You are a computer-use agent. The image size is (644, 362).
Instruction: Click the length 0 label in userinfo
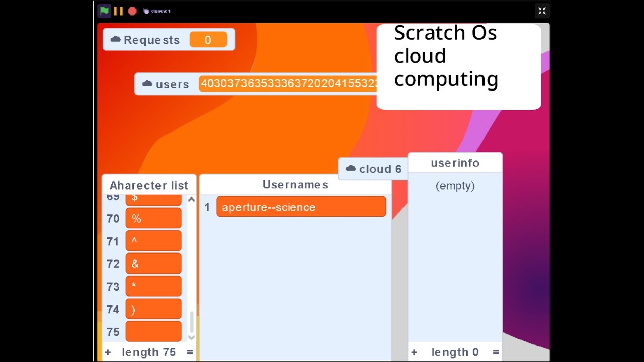tap(455, 352)
